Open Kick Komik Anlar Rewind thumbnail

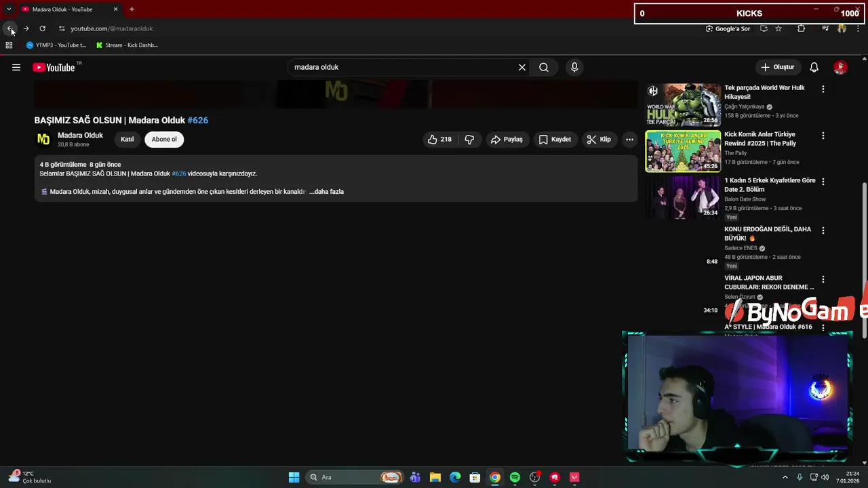pos(683,151)
